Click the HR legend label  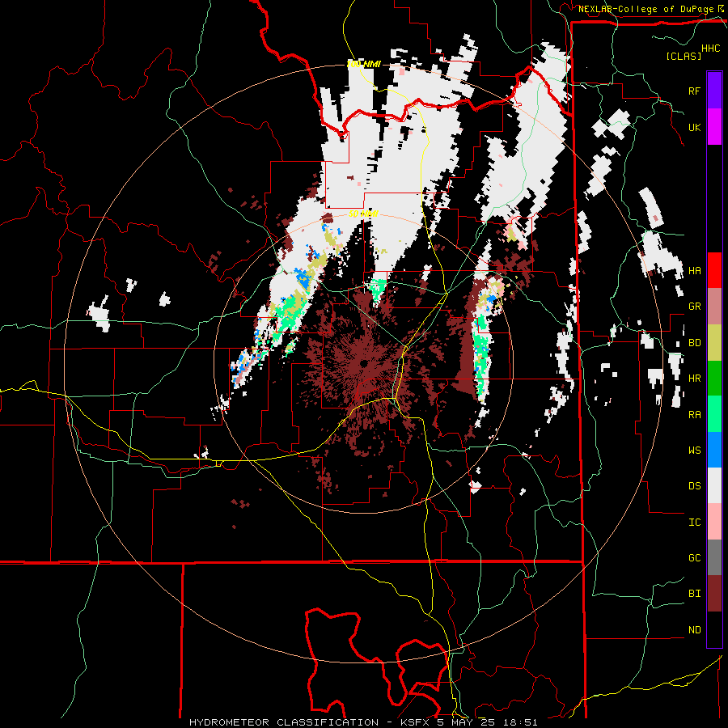coord(694,379)
